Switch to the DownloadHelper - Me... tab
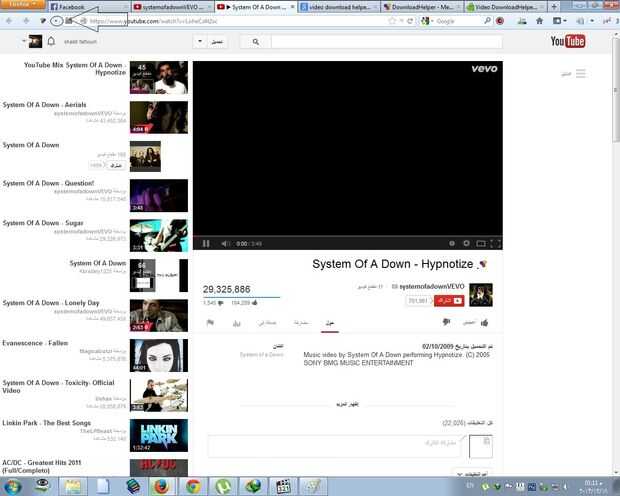 422,7
